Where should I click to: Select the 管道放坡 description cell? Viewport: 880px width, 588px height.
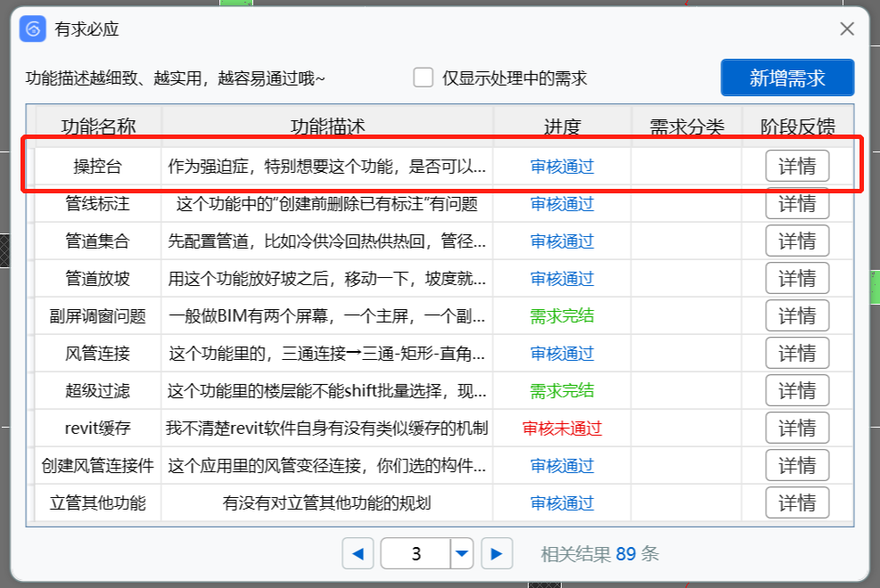pyautogui.click(x=327, y=279)
